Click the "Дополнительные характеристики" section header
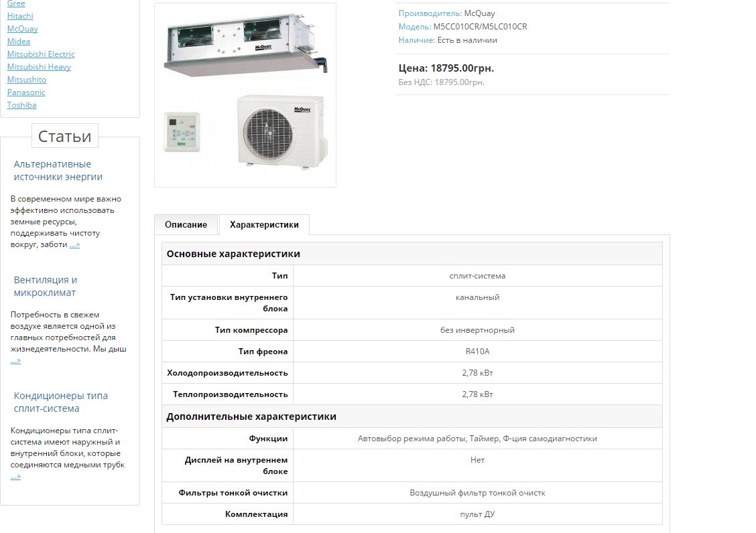 coord(251,416)
